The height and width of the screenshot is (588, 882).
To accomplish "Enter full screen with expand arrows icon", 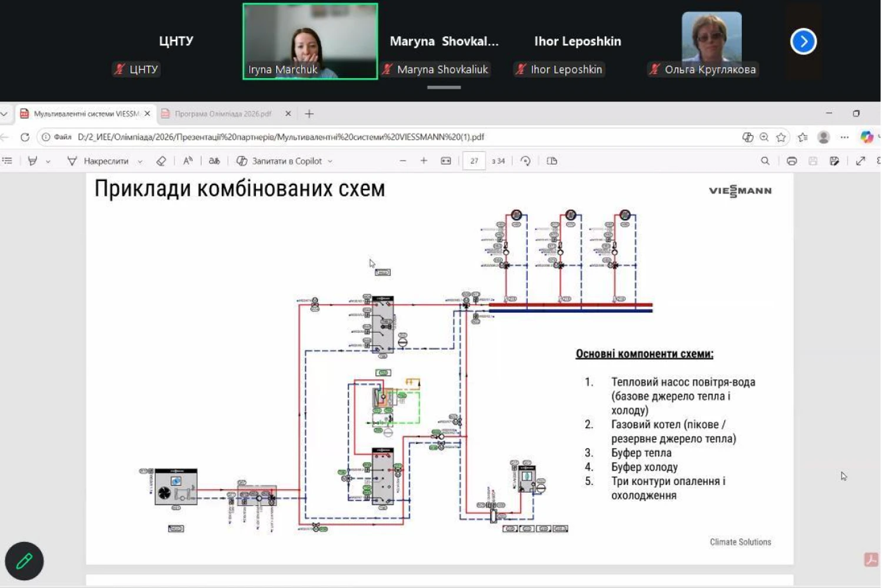I will (860, 161).
